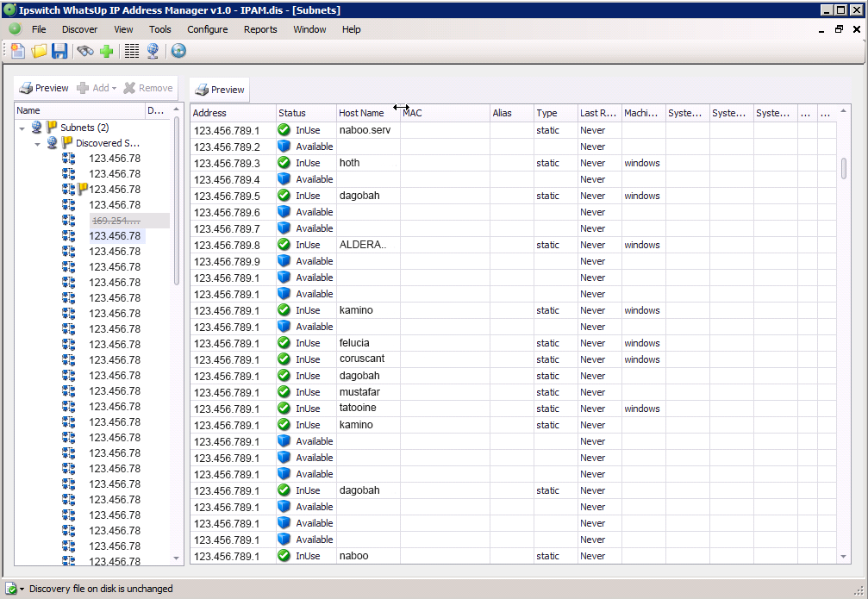Click the subnet icon beside 169.254 entry
The width and height of the screenshot is (868, 599).
[x=69, y=220]
